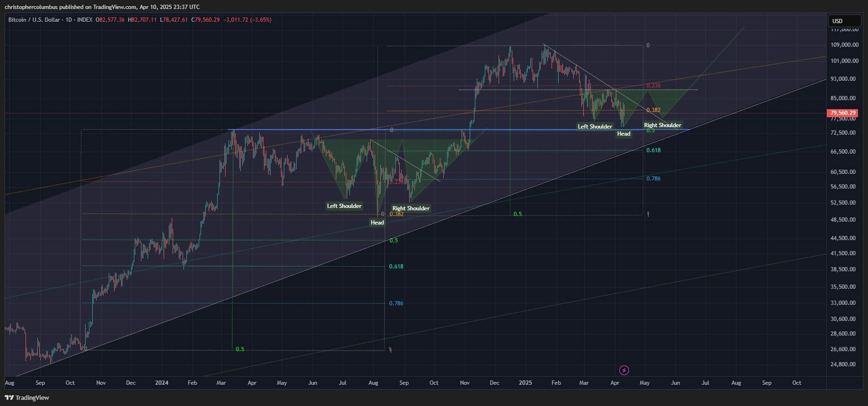
Task: Select the 2024 pattern's Head label
Action: 377,223
